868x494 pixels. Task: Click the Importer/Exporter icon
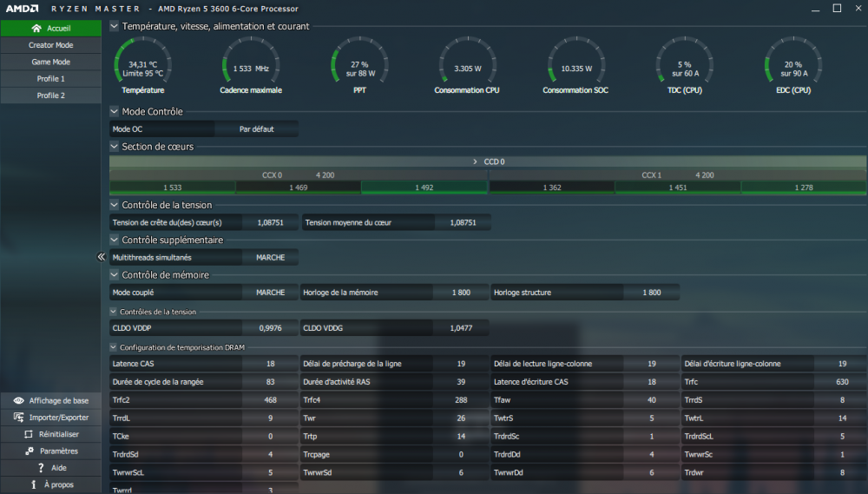click(18, 417)
